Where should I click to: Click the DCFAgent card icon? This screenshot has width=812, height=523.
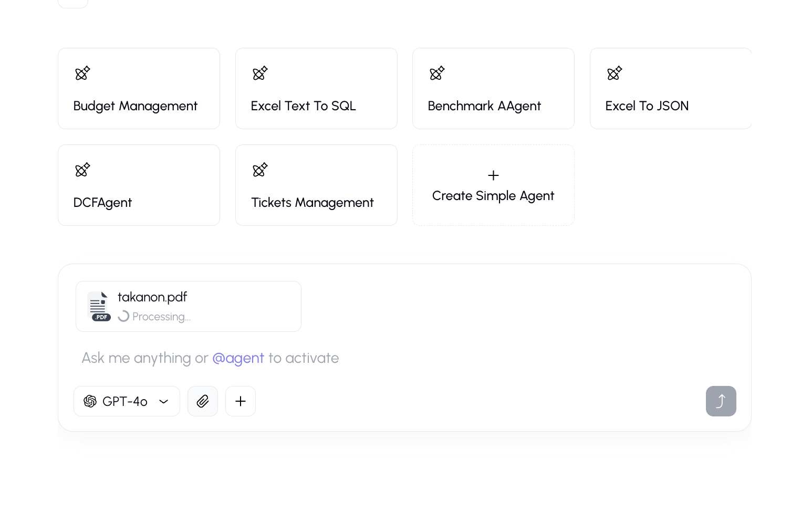tap(82, 170)
